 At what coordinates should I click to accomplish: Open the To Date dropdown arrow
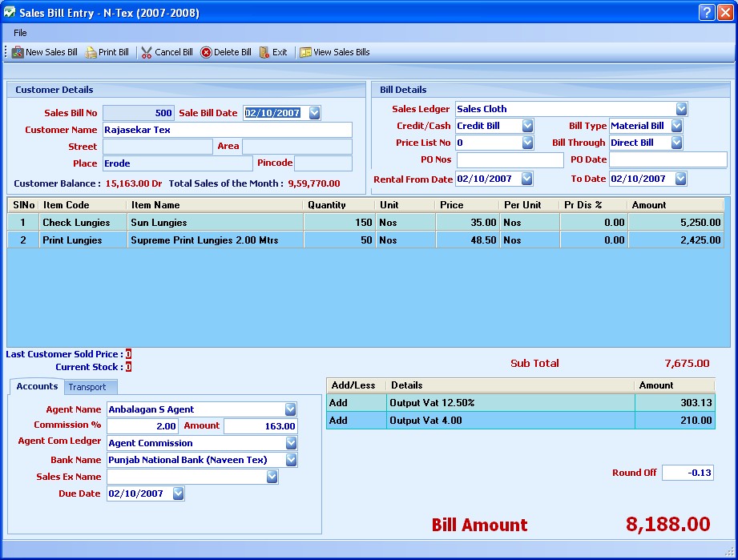[680, 179]
